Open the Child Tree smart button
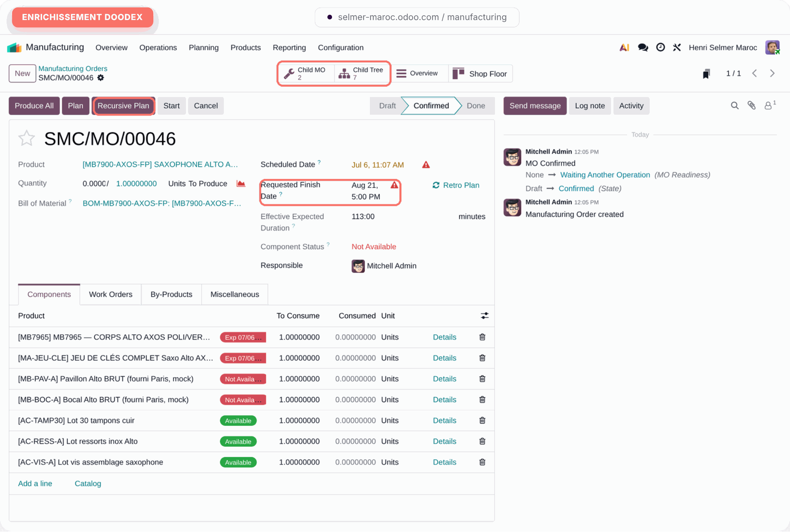This screenshot has width=790, height=532. [x=361, y=74]
